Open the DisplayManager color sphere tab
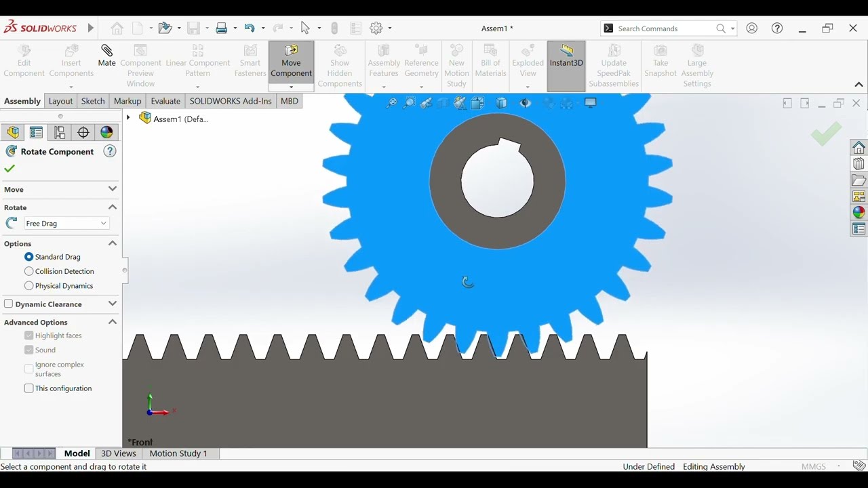The height and width of the screenshot is (488, 868). [106, 132]
